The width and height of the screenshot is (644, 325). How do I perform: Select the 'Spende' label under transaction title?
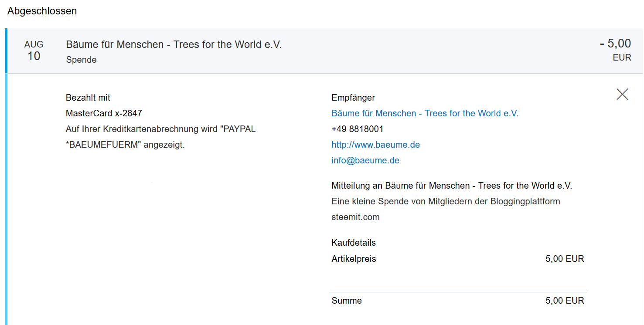[81, 60]
